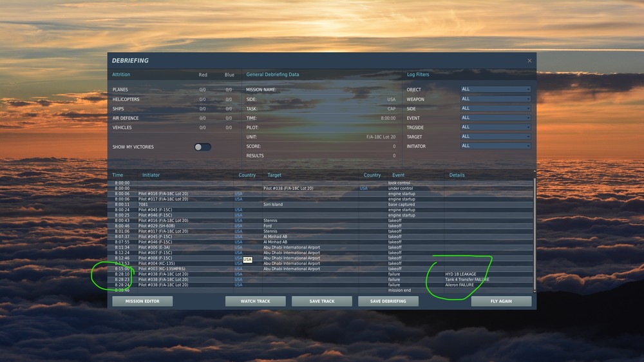Select the Pilot #006 (E-3A) row
This screenshot has width=644, height=362.
[321, 247]
